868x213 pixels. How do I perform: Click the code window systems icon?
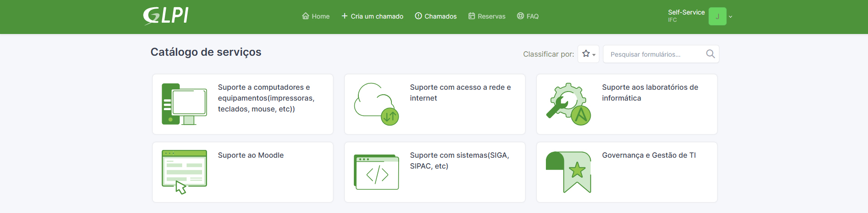(x=376, y=172)
